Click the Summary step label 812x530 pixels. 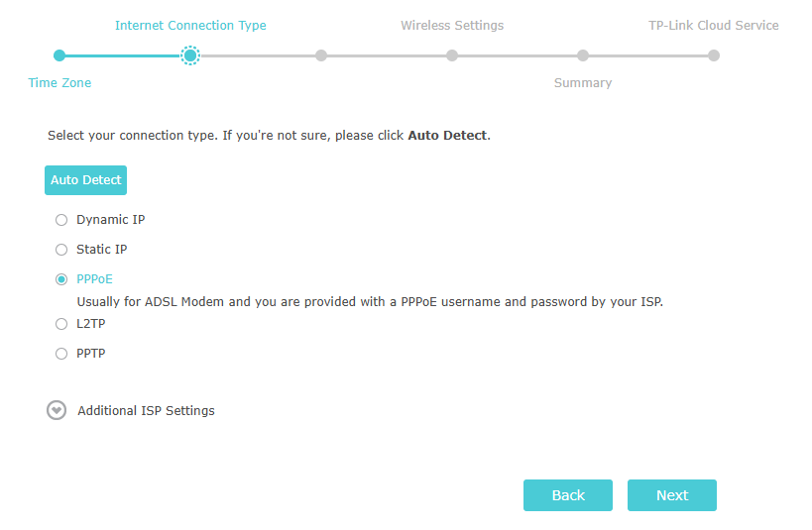(583, 83)
